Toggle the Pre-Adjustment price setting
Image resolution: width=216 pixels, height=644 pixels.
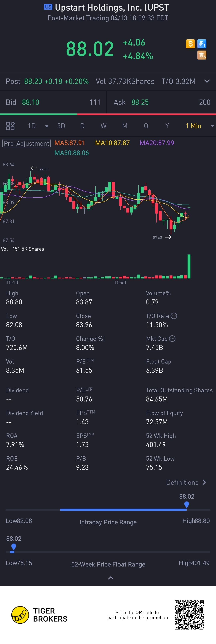(27, 143)
